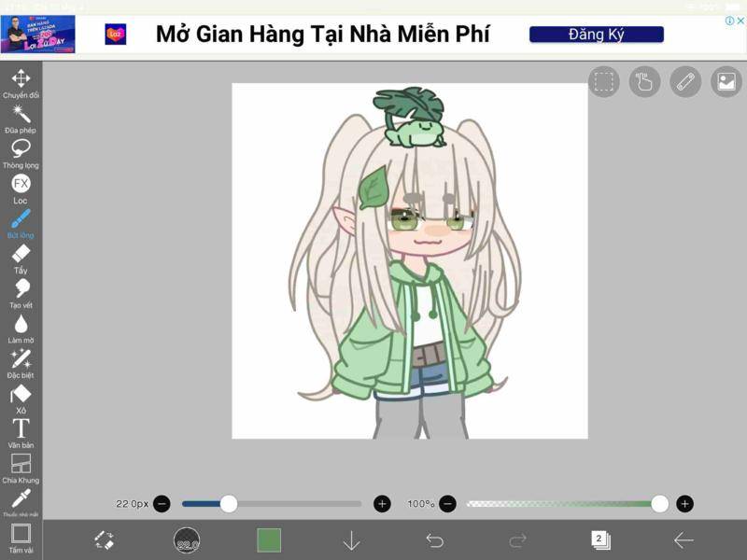Screen dimensions: 747x560
Task: Select the Tẩy eraser tool
Action: (x=21, y=259)
